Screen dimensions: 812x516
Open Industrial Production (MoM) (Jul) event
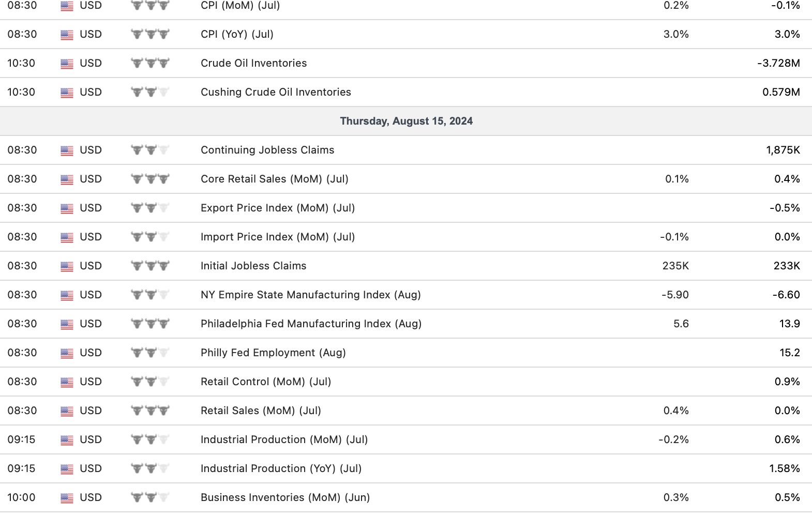click(284, 439)
